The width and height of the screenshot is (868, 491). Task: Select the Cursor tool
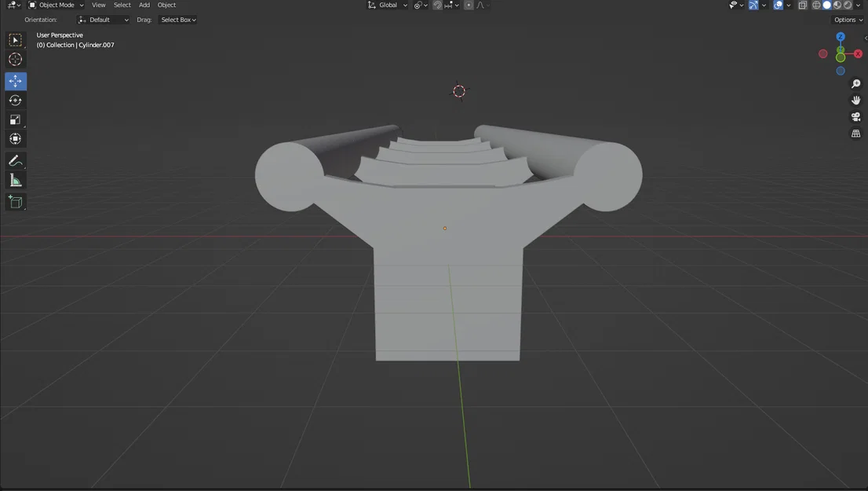point(15,59)
